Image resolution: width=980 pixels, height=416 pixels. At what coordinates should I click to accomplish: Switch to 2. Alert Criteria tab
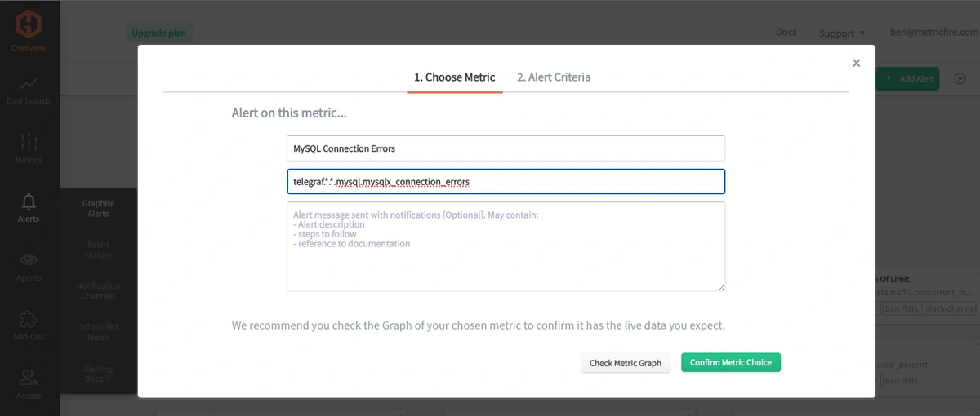[554, 77]
